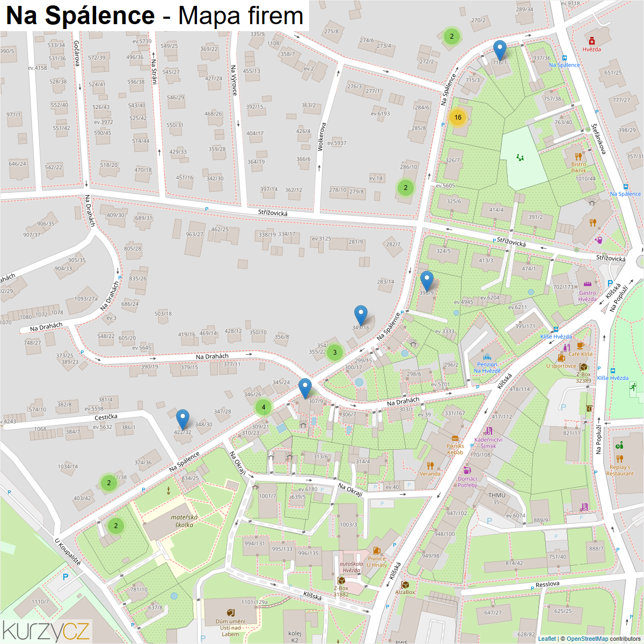The height and width of the screenshot is (644, 644).
Task: Click the Café Klíše coffee cup icon
Action: (581, 346)
